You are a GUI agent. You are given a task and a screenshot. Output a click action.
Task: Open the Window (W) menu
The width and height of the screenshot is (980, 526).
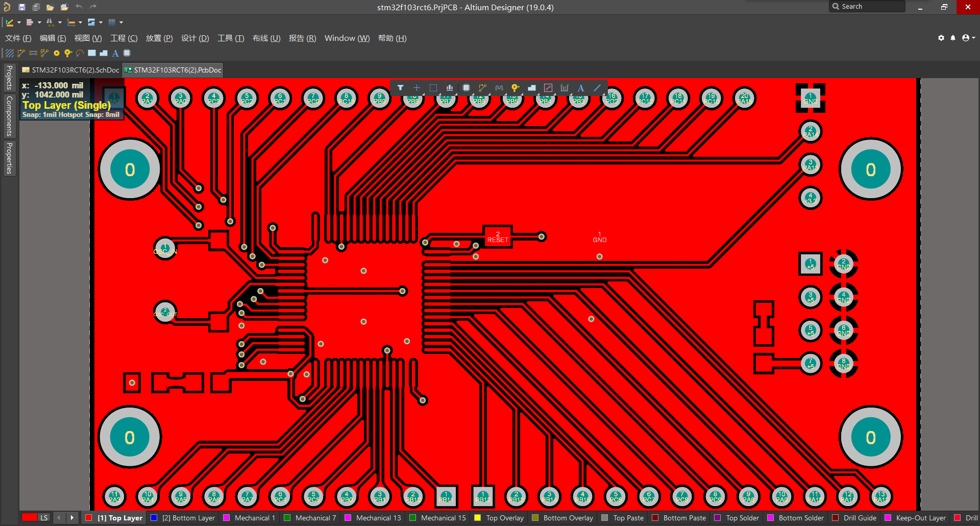pos(347,38)
